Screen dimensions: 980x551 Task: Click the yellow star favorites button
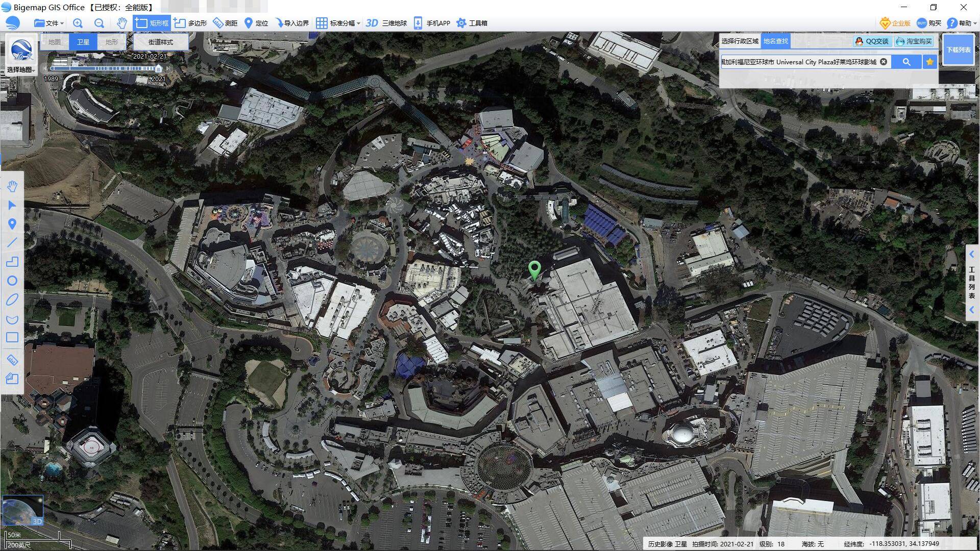tap(929, 62)
